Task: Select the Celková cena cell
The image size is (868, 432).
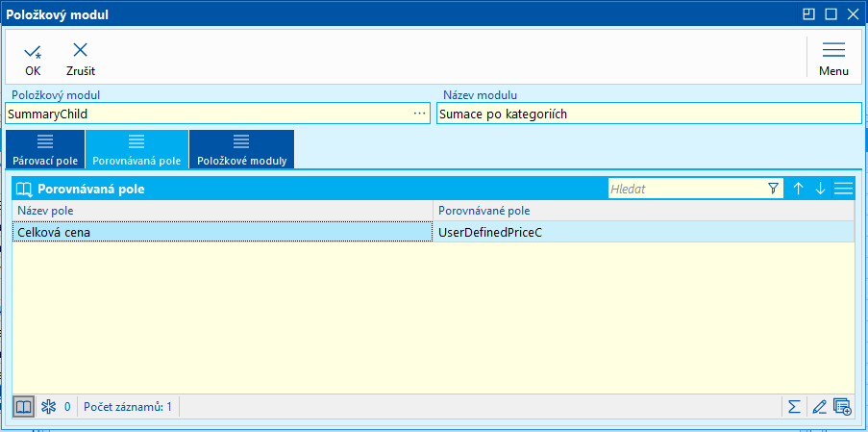Action: point(223,233)
